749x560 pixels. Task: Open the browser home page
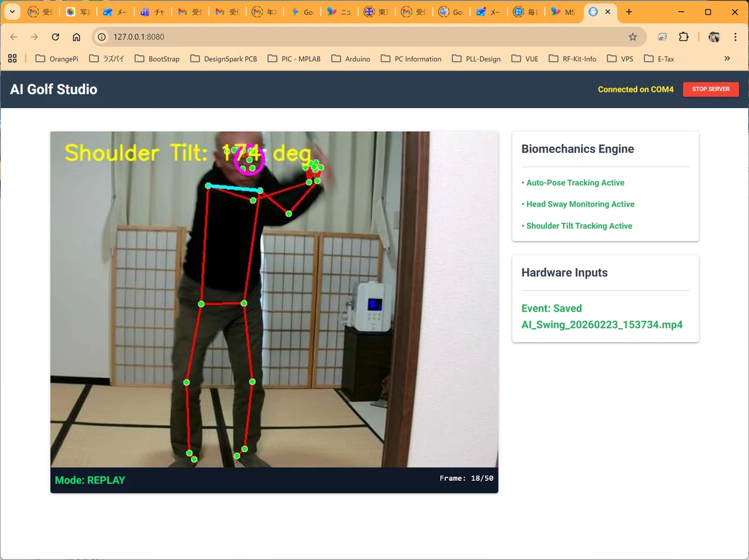pos(76,37)
